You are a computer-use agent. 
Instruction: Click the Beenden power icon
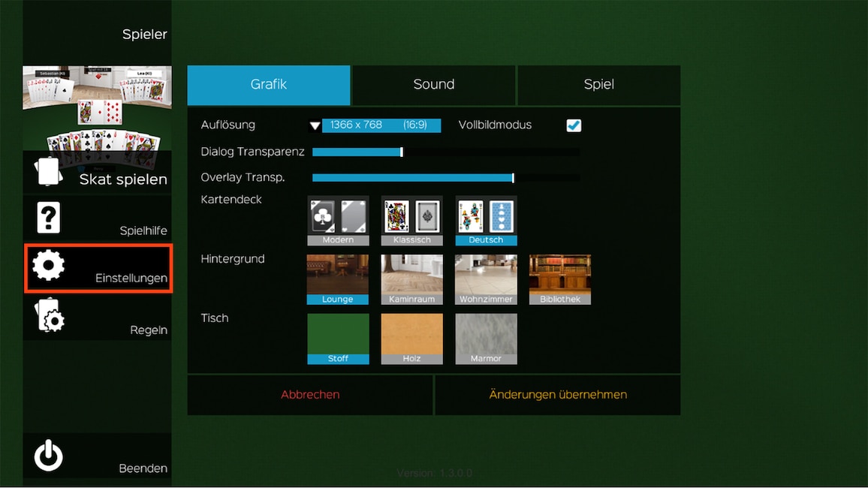(x=49, y=456)
